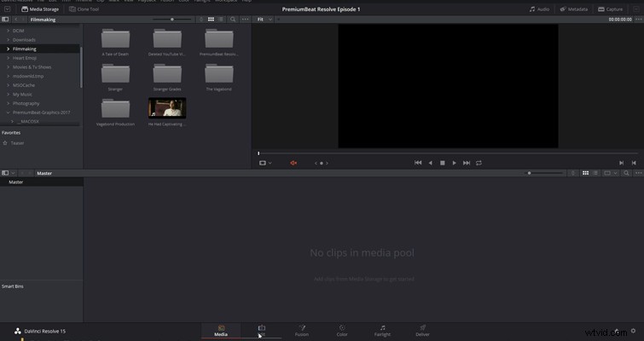Open media storage options menu (three dots)
644x341 pixels.
[x=245, y=20]
